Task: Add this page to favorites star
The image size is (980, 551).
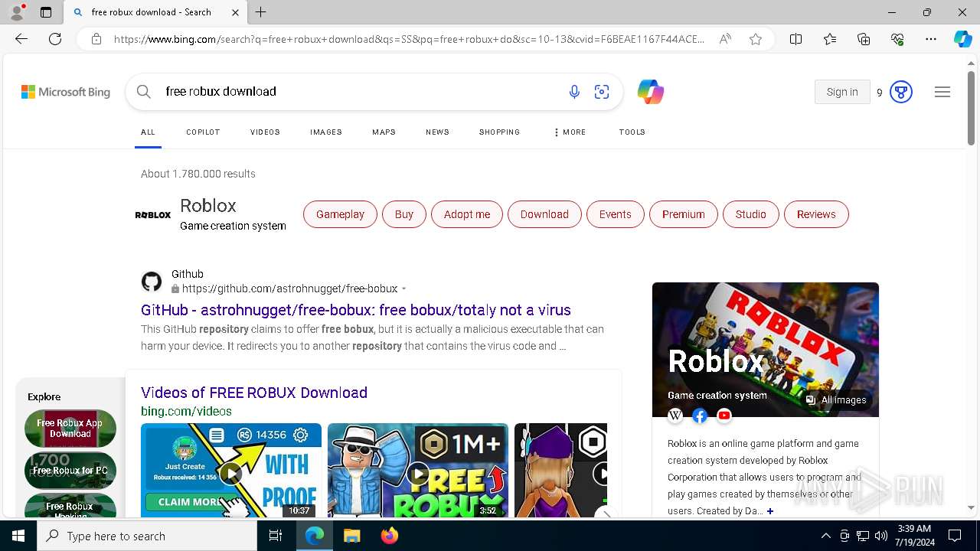Action: (x=756, y=39)
